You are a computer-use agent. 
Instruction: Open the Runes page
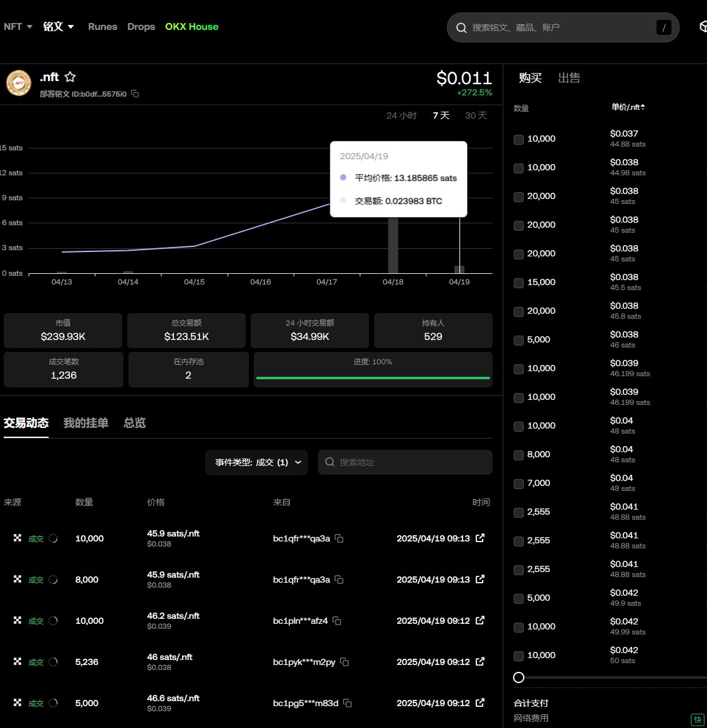point(102,27)
